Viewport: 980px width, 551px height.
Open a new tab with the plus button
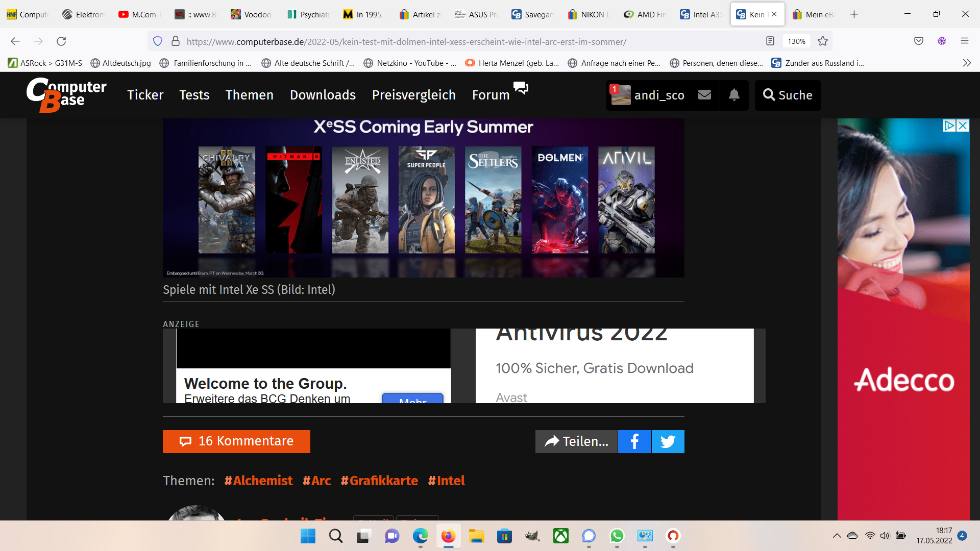tap(854, 14)
